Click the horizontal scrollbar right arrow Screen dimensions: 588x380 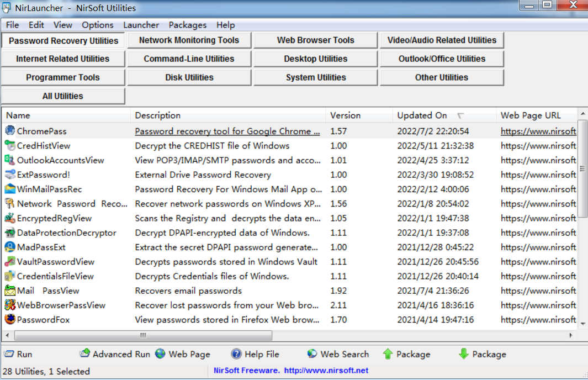pos(571,335)
